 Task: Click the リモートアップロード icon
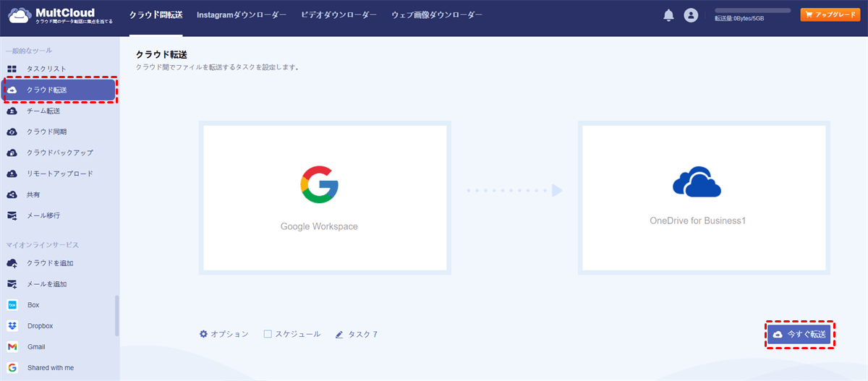click(12, 174)
